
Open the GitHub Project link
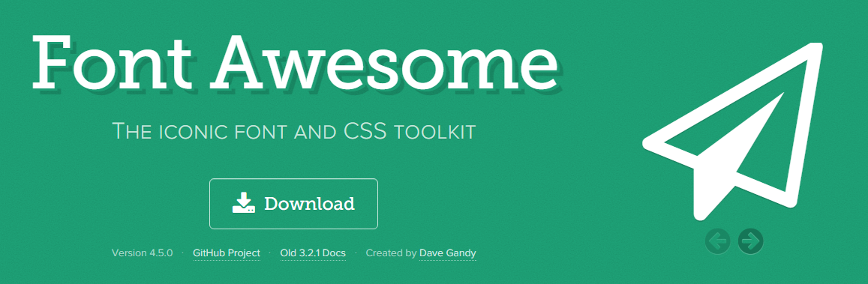coord(227,253)
